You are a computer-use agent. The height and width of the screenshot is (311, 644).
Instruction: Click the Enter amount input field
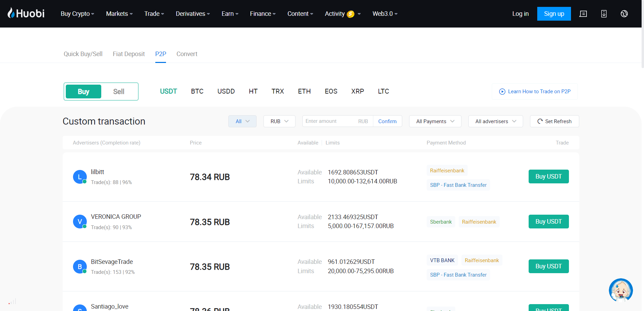click(329, 121)
